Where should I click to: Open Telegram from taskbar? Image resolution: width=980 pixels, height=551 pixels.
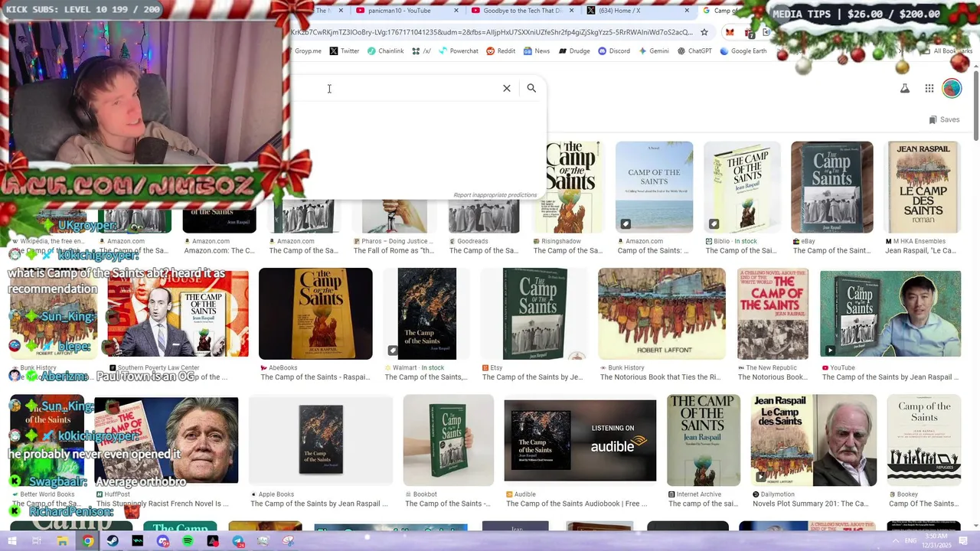238,541
